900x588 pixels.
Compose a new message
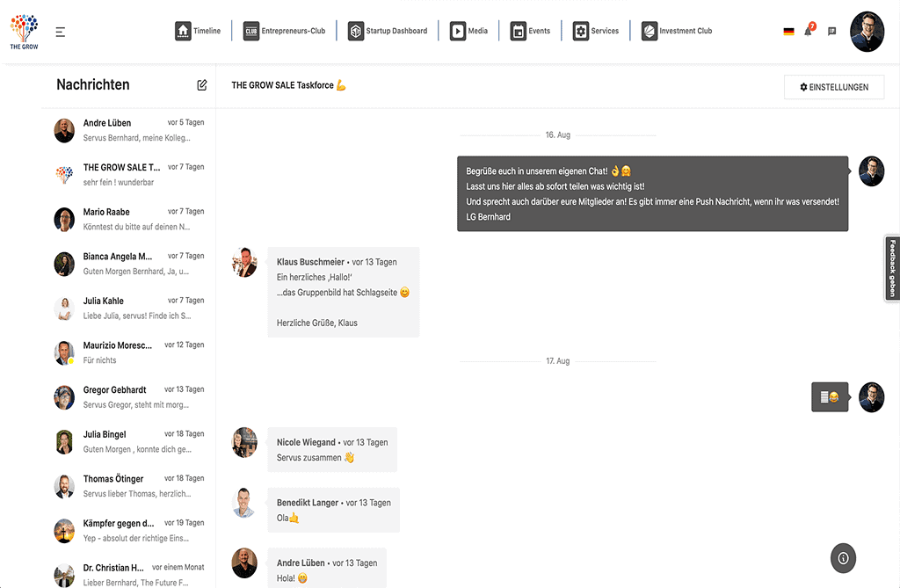tap(202, 85)
